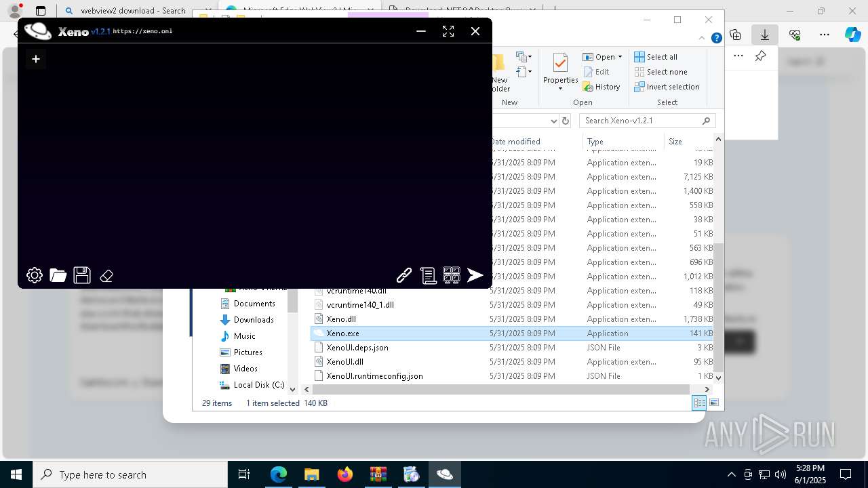Expand the Open dropdown arrow in ribbon
This screenshot has height=488, width=868.
coord(620,57)
